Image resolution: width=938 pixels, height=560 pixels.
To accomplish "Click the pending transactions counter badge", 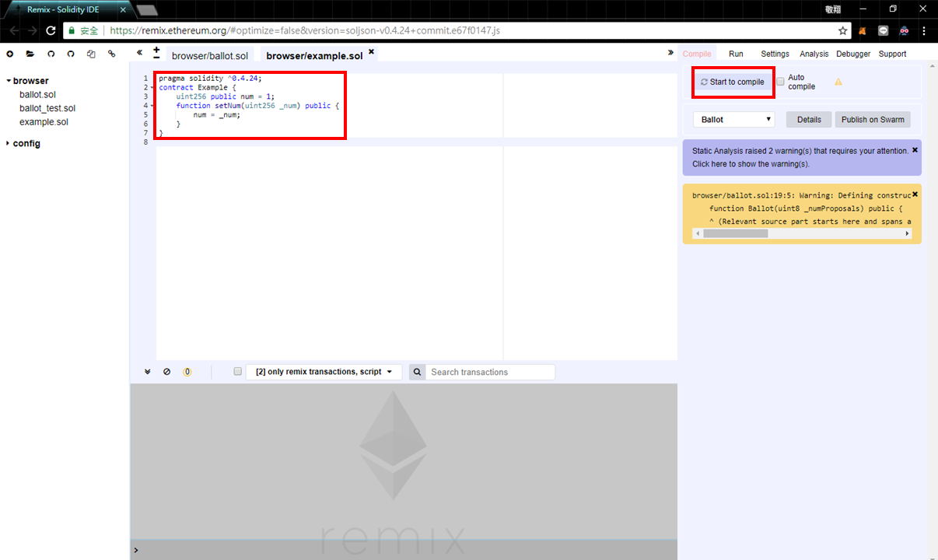I will click(187, 372).
